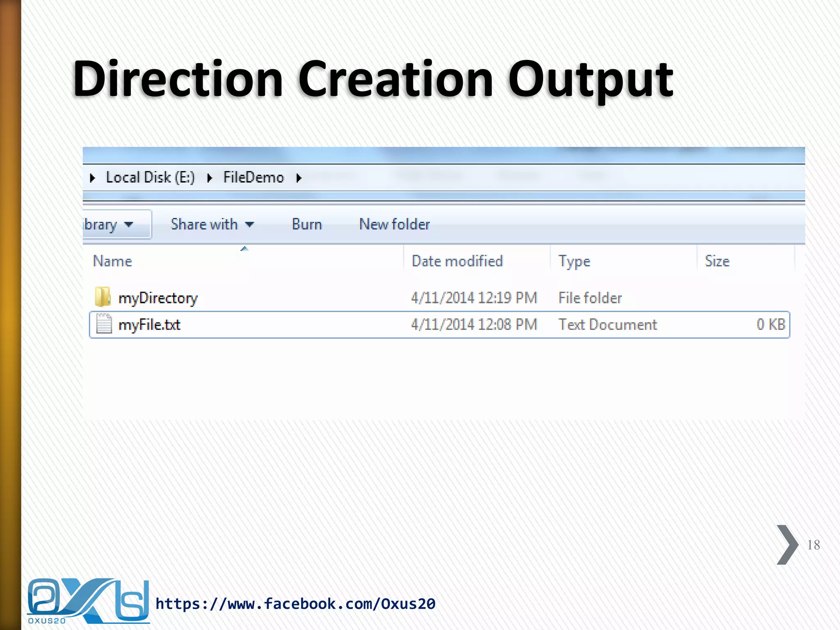Click the date 4/11/2014 12:19 PM
This screenshot has height=630, width=840.
point(474,298)
